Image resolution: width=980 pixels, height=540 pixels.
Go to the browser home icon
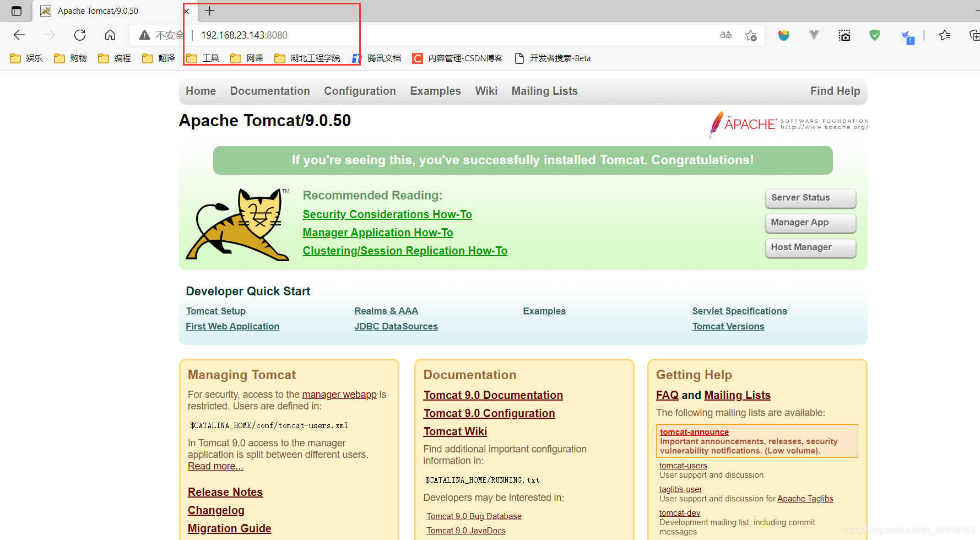tap(110, 35)
